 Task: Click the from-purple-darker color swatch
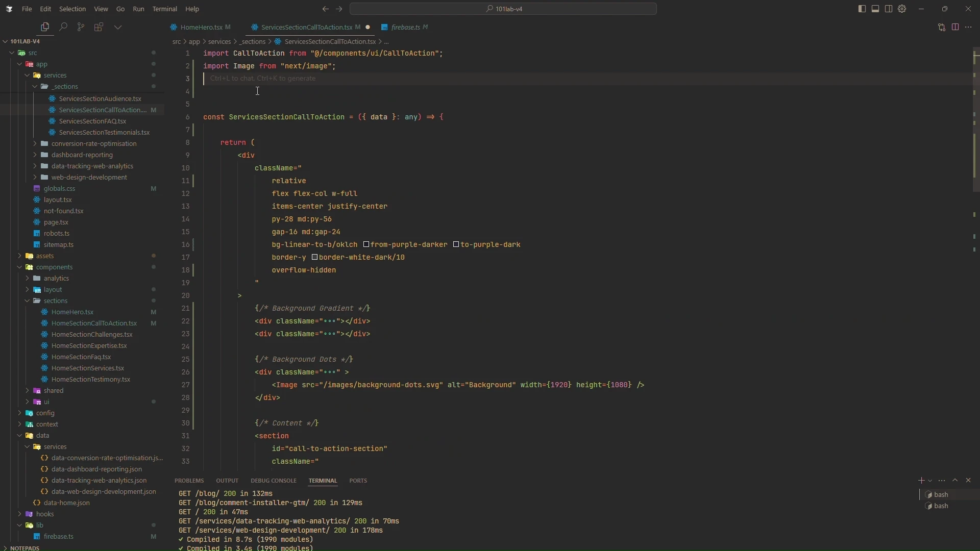[x=366, y=245]
